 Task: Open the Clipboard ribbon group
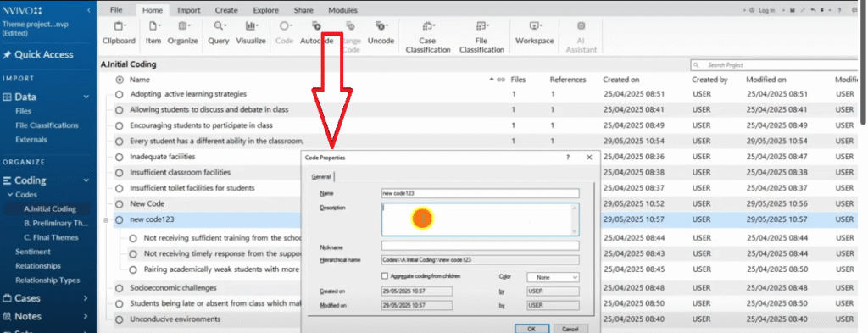[x=119, y=33]
